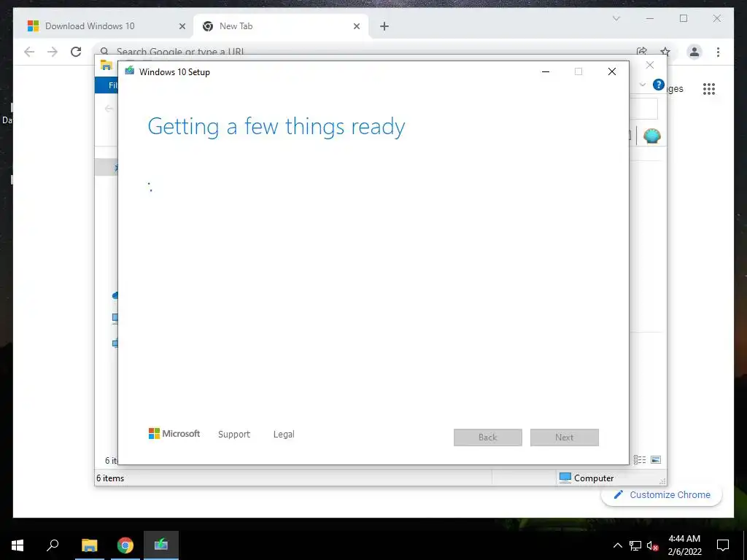The width and height of the screenshot is (747, 560).
Task: Close the Windows 10 Setup window
Action: (x=612, y=71)
